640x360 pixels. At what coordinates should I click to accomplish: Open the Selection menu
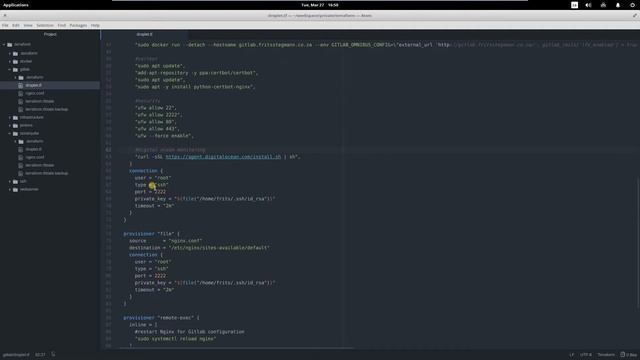point(45,25)
